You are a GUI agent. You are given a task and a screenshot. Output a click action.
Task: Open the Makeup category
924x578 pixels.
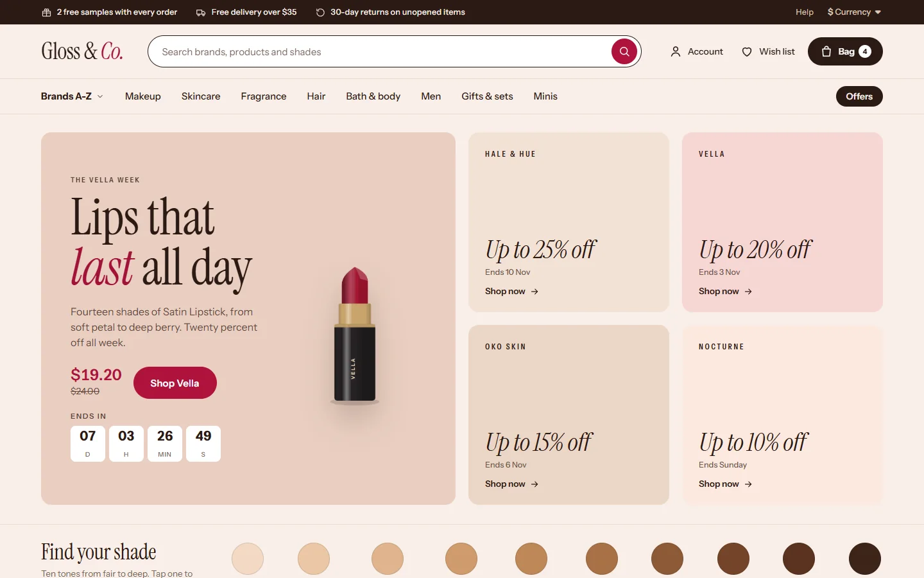(143, 96)
